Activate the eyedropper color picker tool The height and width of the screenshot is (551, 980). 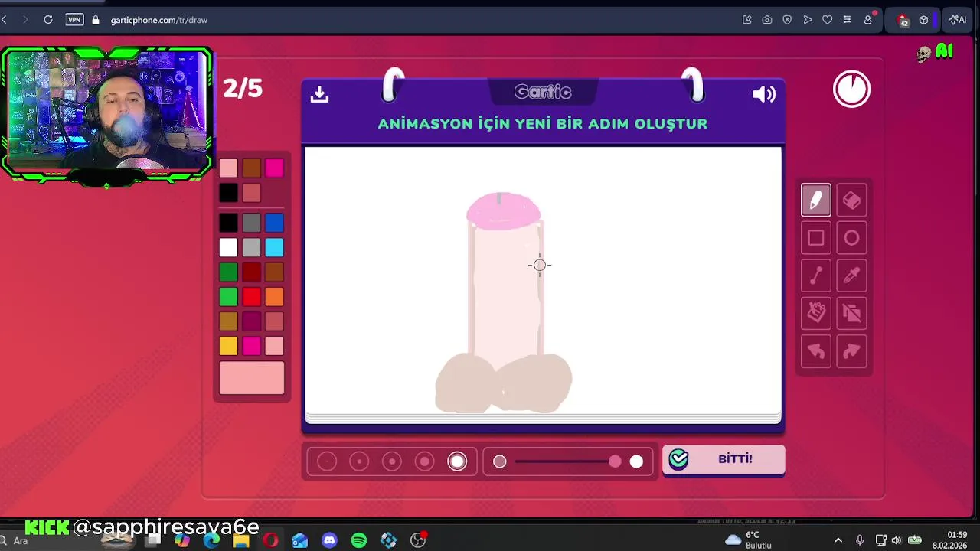[x=851, y=275]
